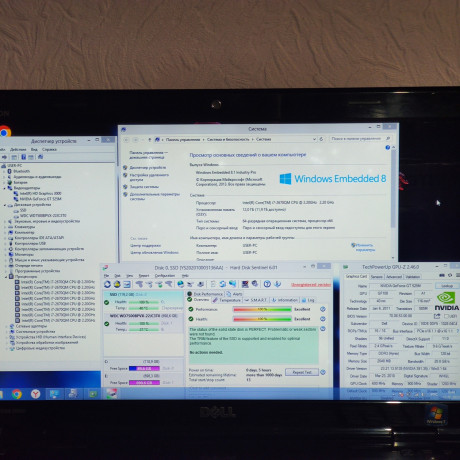Screen dimensions: 460x460
Task: Click the Bus Interface question mark in GPU-Z
Action: [x=457, y=331]
